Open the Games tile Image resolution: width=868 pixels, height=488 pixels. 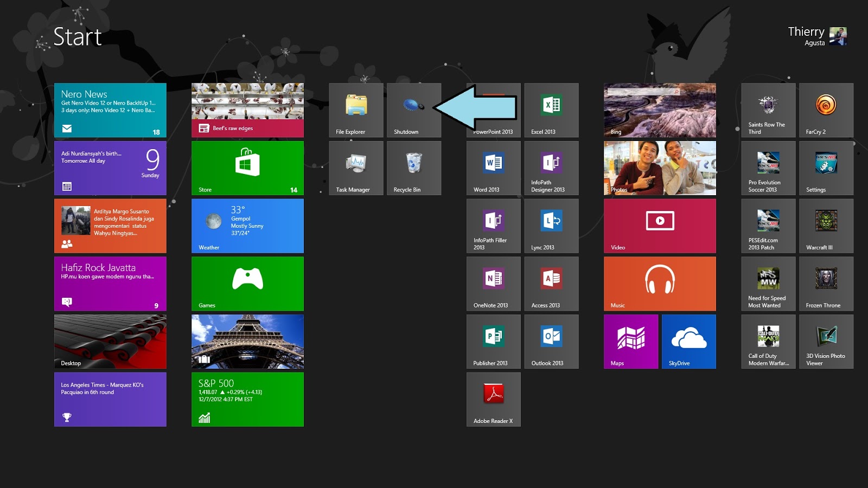coord(247,284)
